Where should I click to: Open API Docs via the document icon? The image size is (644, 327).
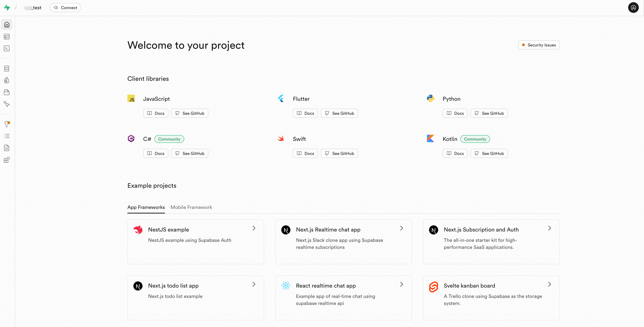tap(7, 148)
